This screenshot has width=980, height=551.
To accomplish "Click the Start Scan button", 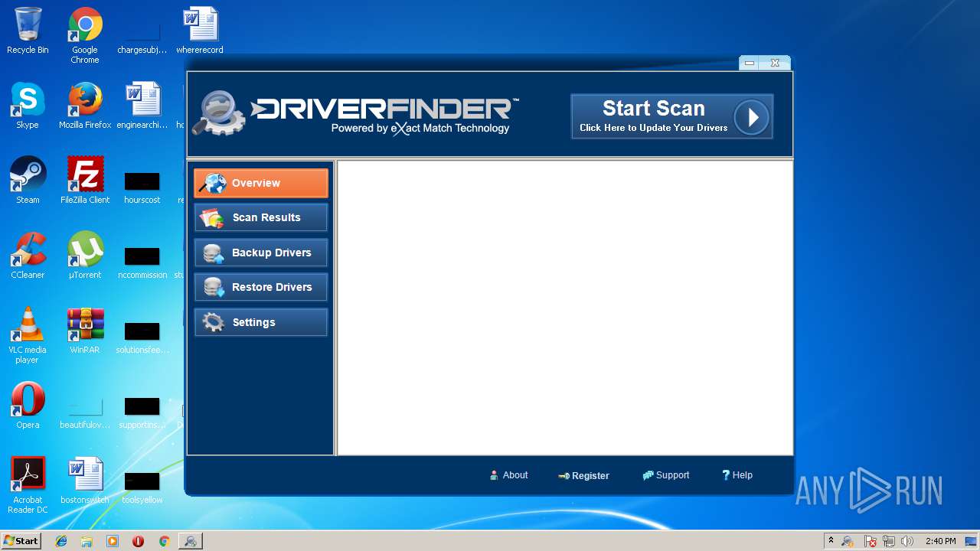I will coord(671,116).
